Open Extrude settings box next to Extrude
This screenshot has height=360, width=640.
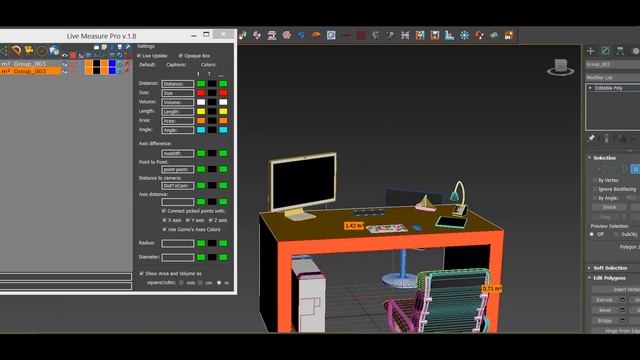click(x=622, y=300)
